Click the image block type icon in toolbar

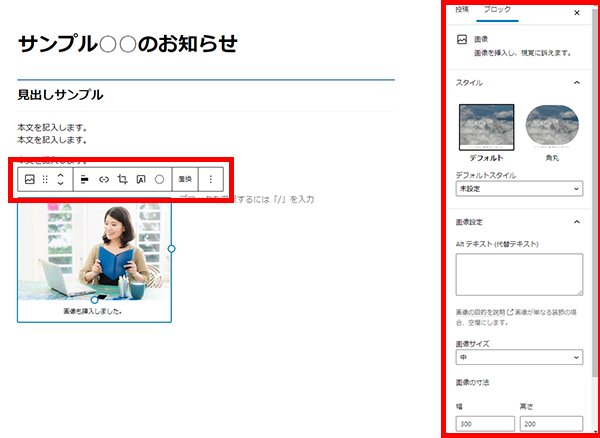point(30,180)
